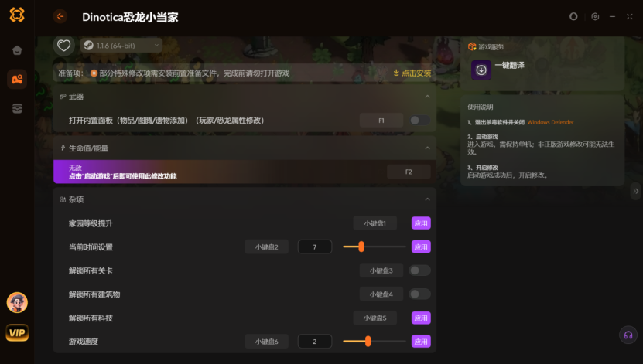The image size is (643, 364).
Task: Favorite the game with the heart icon
Action: click(63, 46)
